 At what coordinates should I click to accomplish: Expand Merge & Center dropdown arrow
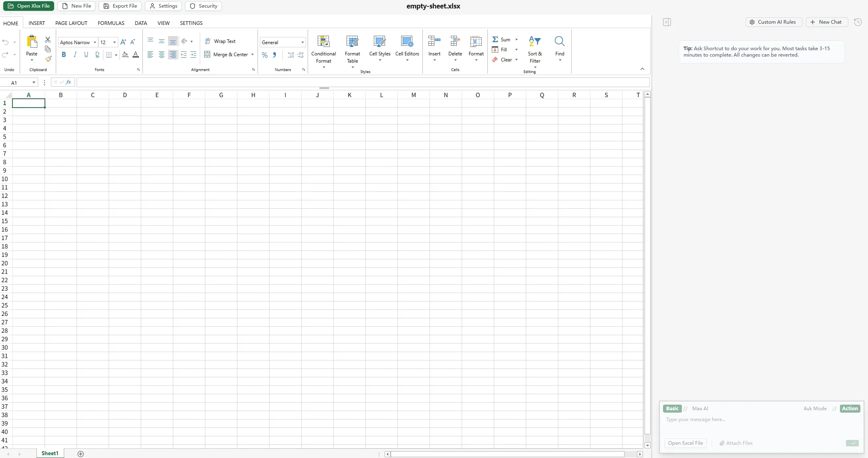(253, 55)
